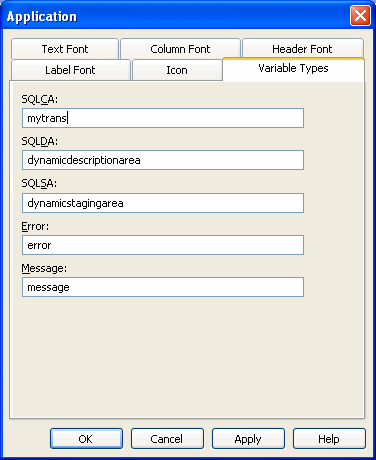The height and width of the screenshot is (460, 376).
Task: Select the Variable Types tab
Action: 293,69
